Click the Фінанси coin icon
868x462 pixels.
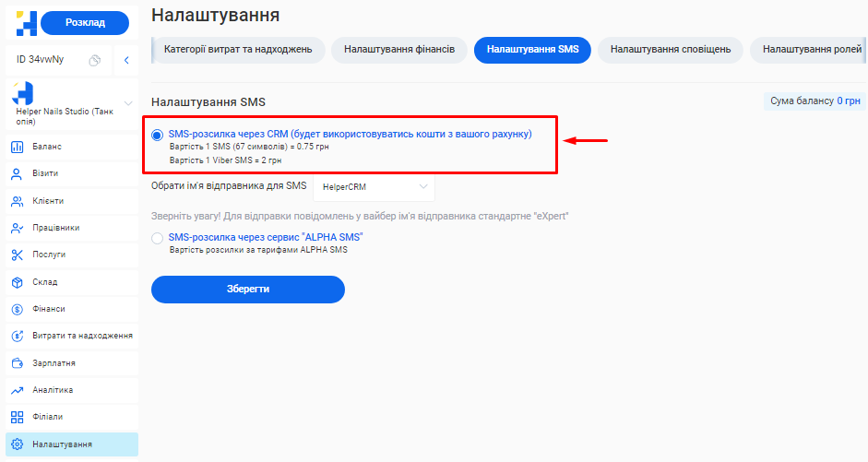[x=17, y=309]
